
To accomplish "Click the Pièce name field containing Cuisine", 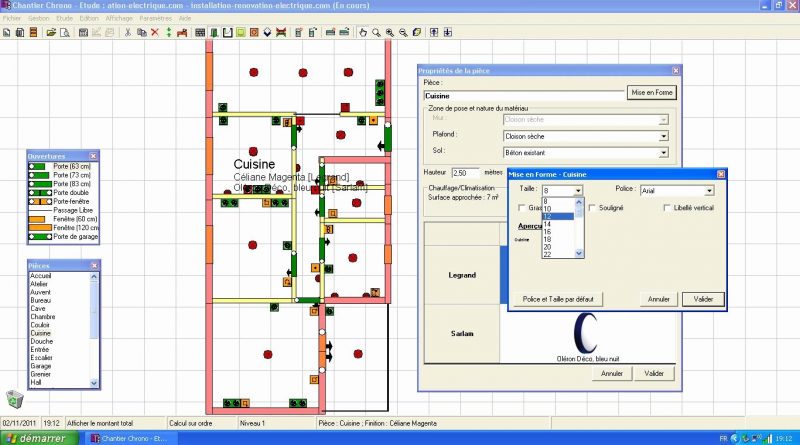I will coord(524,95).
